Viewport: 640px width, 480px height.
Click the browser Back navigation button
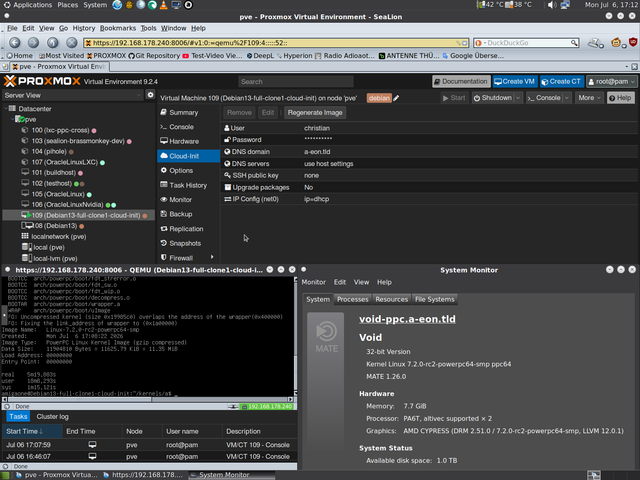tap(15, 42)
